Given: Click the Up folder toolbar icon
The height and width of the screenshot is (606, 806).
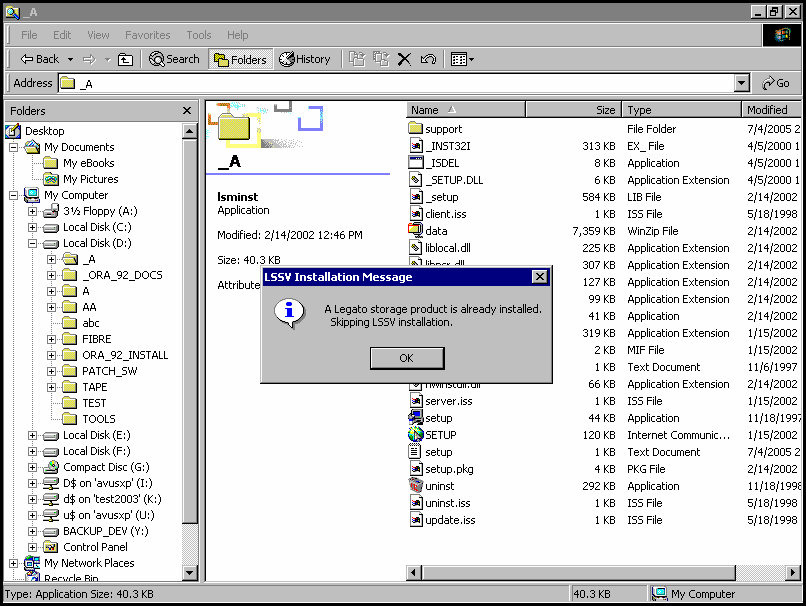Looking at the screenshot, I should [x=125, y=60].
